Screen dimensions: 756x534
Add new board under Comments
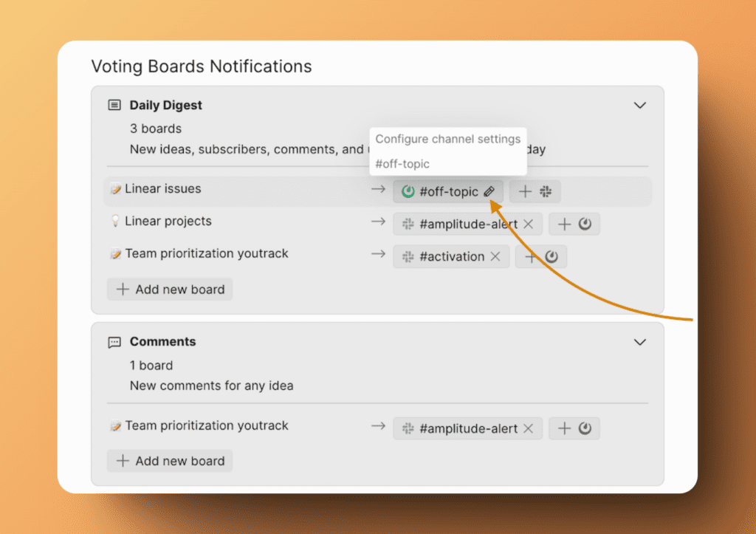tap(170, 461)
